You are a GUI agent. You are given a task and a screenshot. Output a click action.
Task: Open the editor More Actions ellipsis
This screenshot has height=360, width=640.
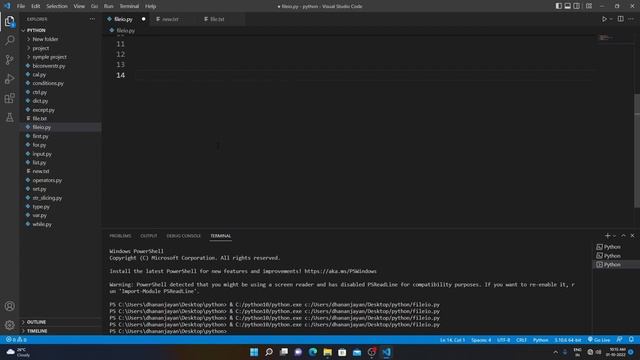coord(631,19)
